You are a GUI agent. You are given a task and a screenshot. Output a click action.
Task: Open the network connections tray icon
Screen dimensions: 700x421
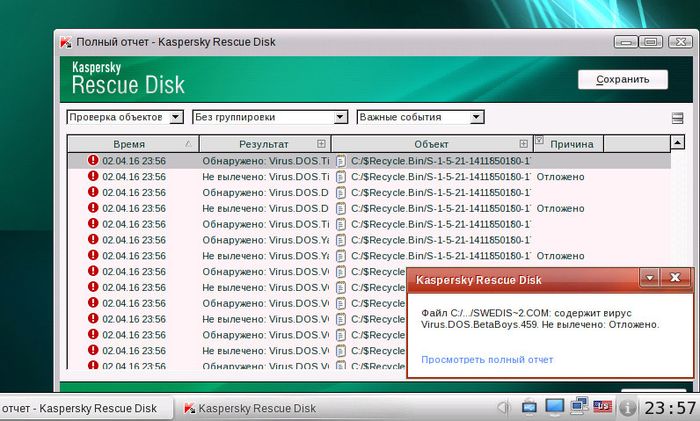click(x=579, y=407)
